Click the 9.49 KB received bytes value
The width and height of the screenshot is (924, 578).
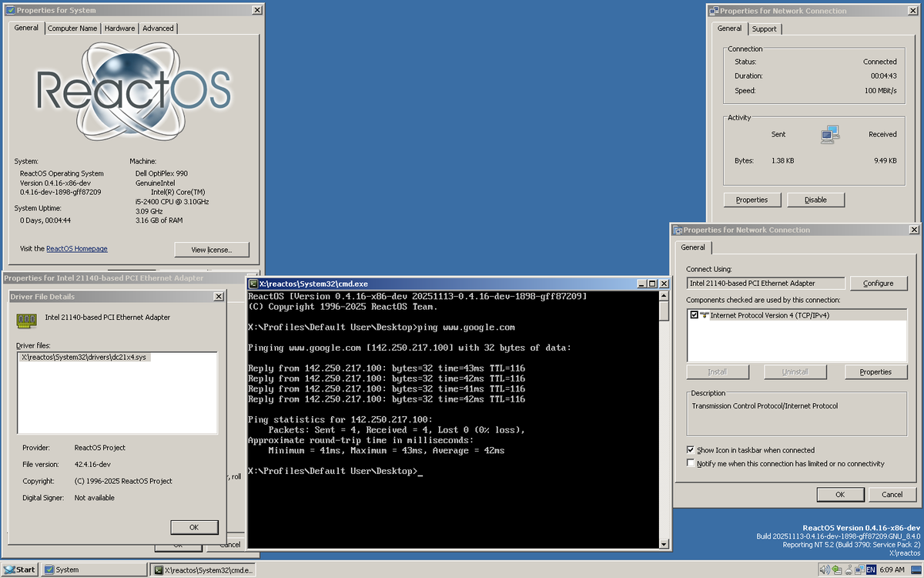885,160
